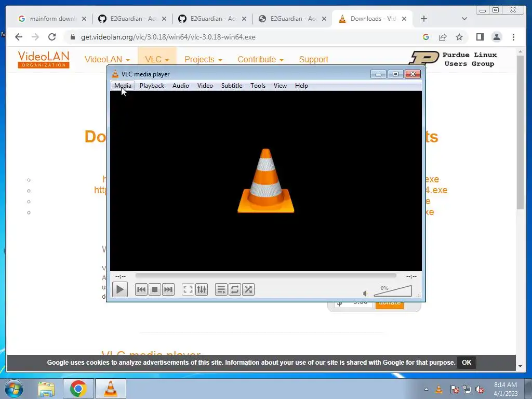Click VLC cone icon in title bar
Viewport: 532px width, 399px height.
coord(115,74)
